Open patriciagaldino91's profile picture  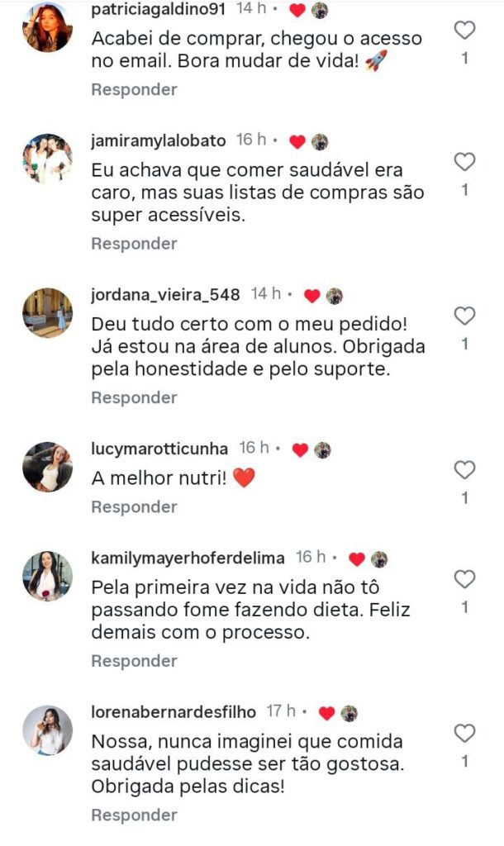coord(47,27)
